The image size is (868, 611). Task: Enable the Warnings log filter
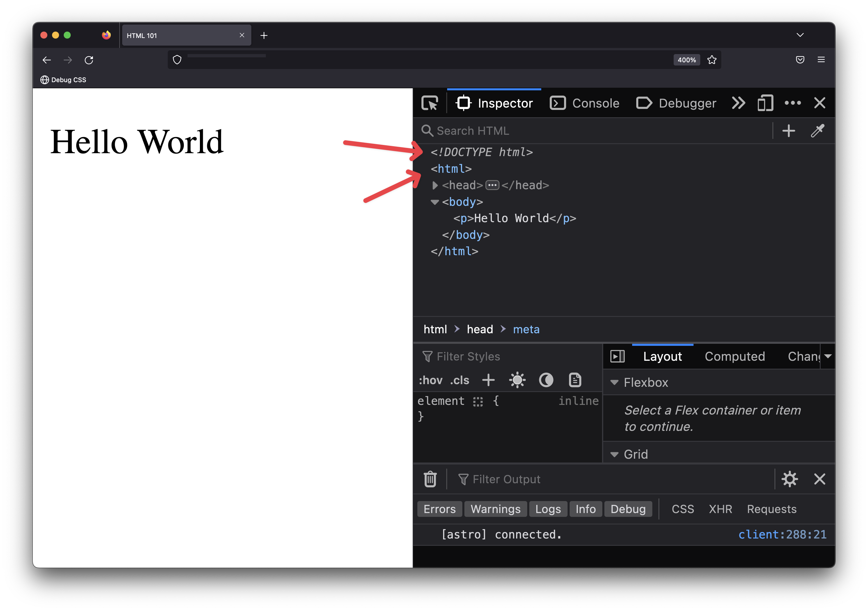(496, 509)
